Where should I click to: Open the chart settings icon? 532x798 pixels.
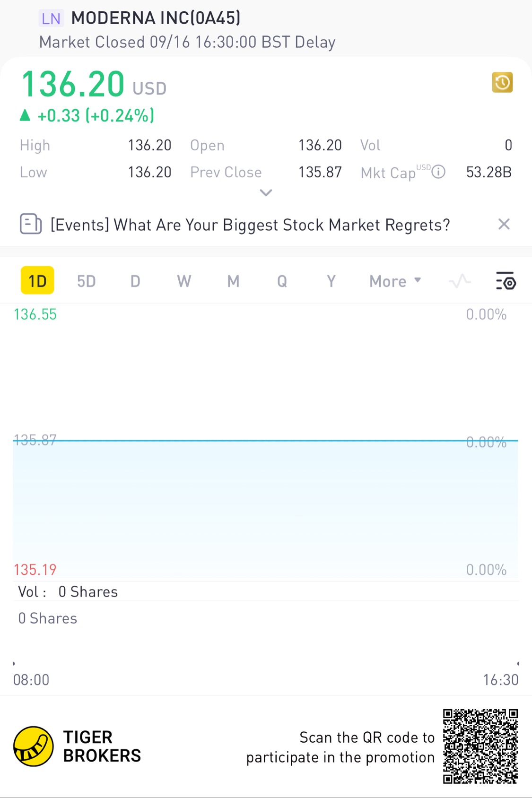pos(506,281)
